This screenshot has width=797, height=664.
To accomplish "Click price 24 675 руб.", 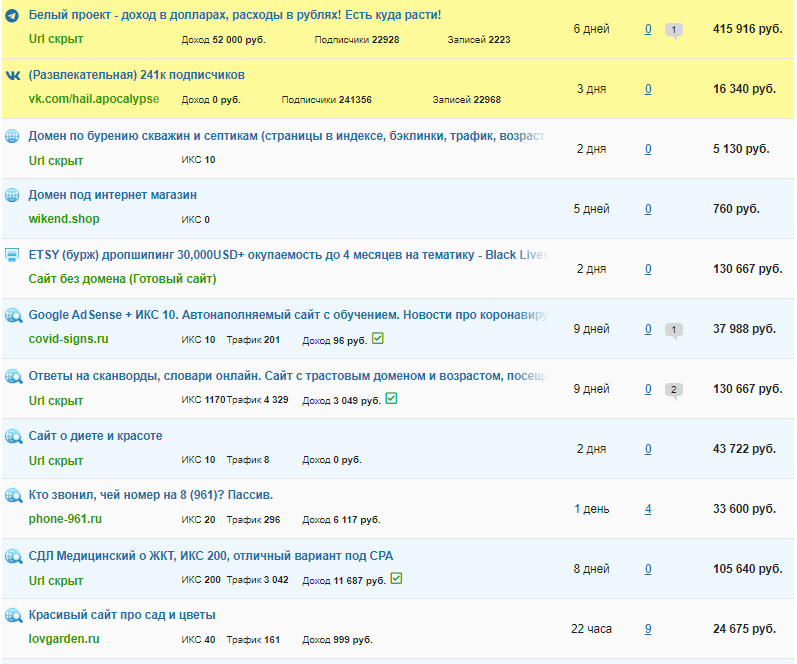I will coord(745,629).
